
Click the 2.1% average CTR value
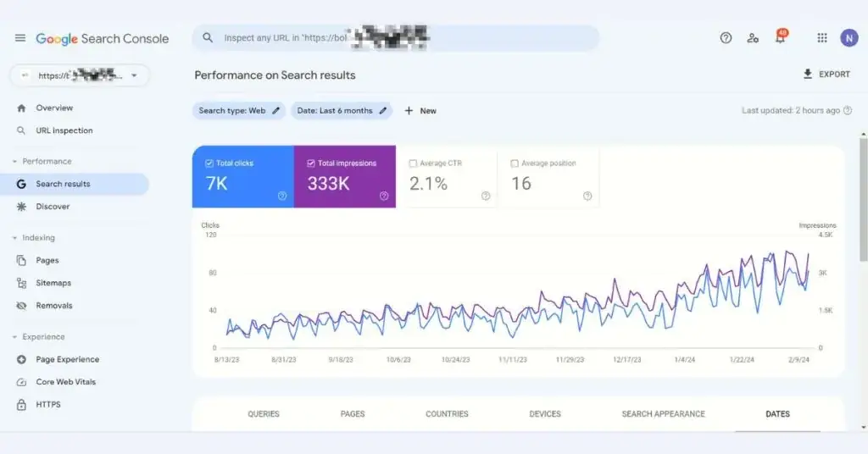tap(428, 183)
